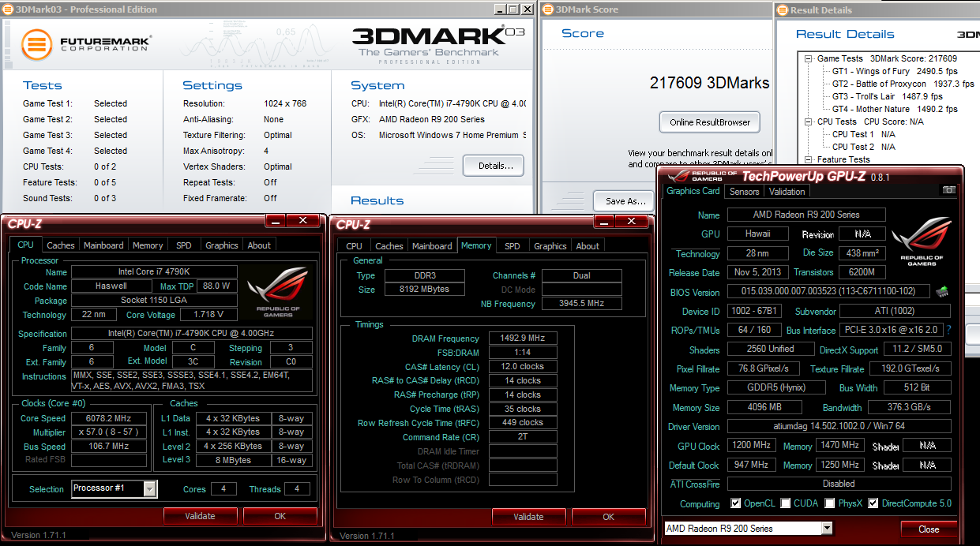Viewport: 980px width, 546px height.
Task: Click the 3DMark Score window title icon
Action: pyautogui.click(x=548, y=9)
